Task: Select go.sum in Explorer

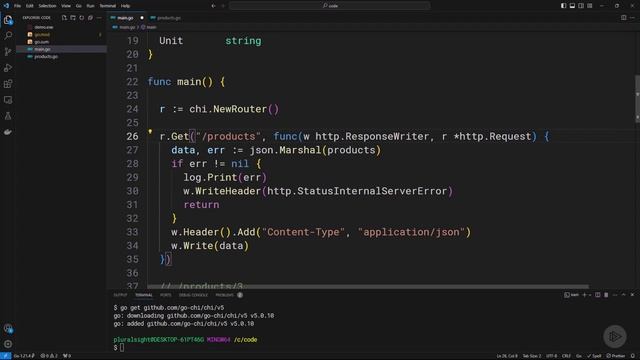Action: coord(61,42)
